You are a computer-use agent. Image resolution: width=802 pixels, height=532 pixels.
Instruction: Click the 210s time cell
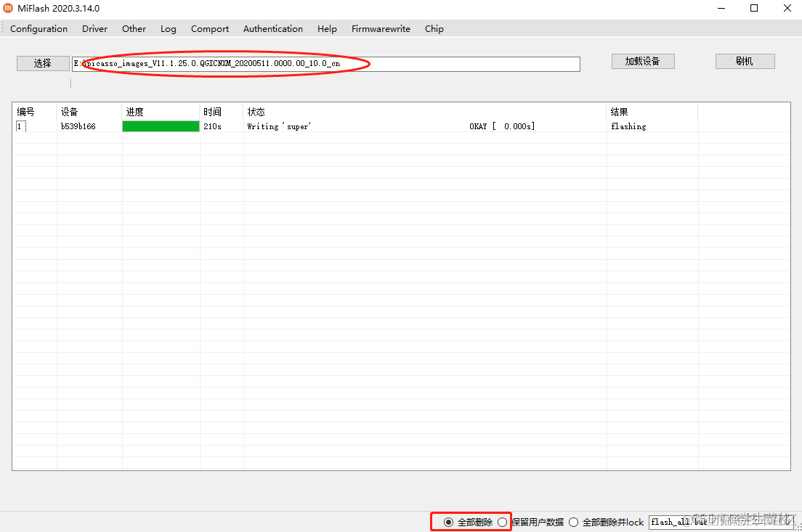(x=212, y=126)
